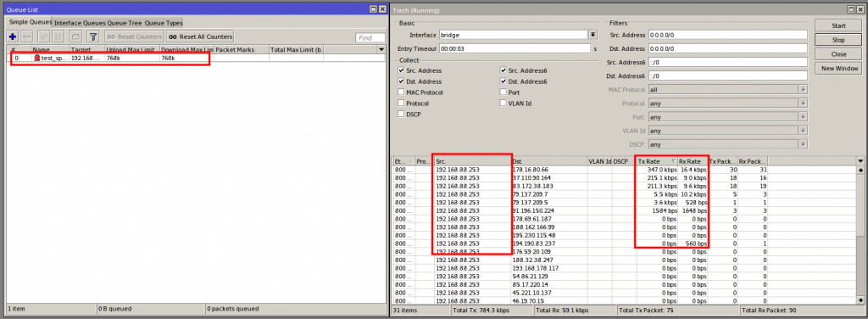868x319 pixels.
Task: Toggle the Src. Address collect checkbox
Action: tap(401, 71)
